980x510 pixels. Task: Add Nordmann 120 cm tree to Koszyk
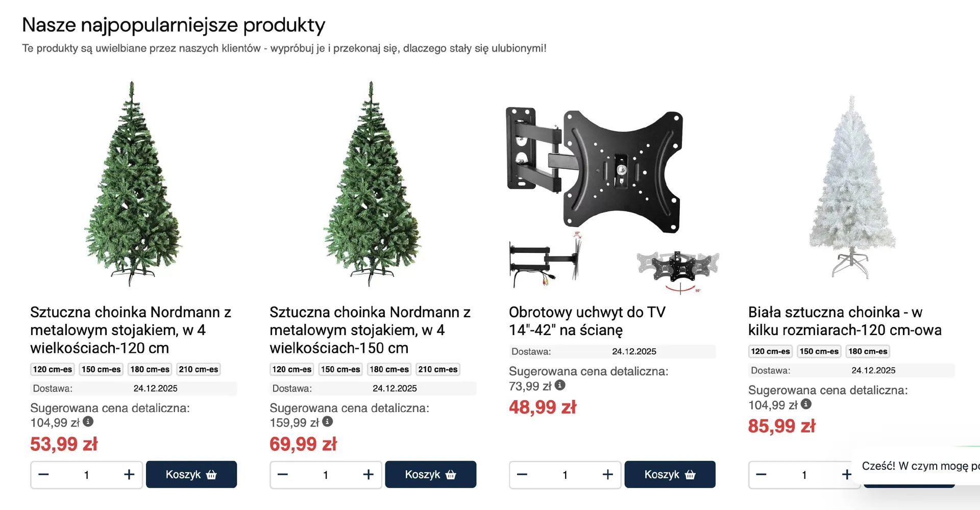[x=191, y=475]
